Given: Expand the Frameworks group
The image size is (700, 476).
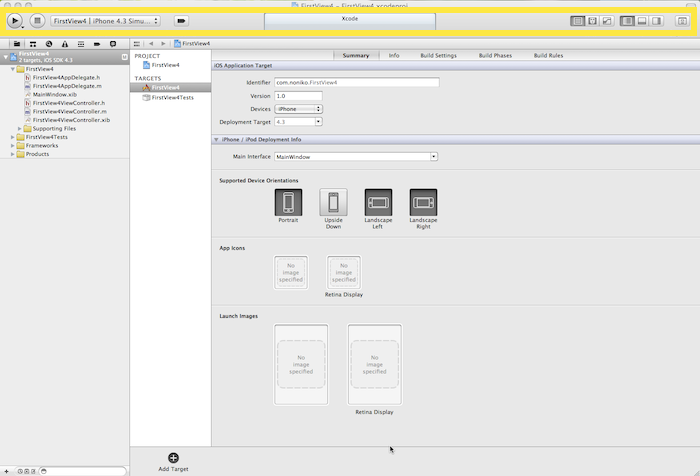Looking at the screenshot, I should [12, 146].
